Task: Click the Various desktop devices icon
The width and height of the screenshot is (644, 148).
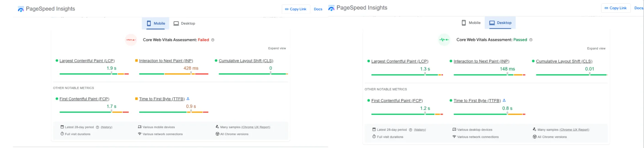Action: (x=454, y=129)
